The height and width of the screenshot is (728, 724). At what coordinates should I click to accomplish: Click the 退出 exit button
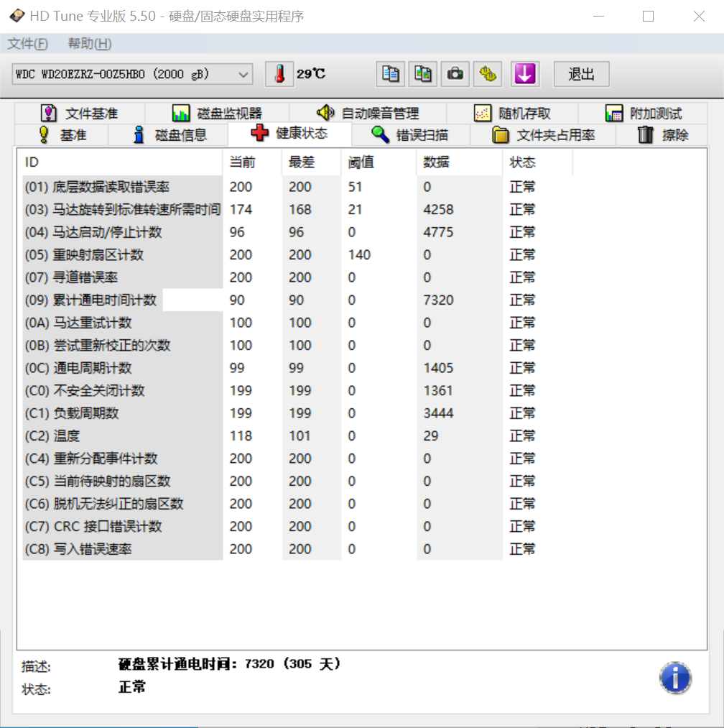(x=582, y=74)
